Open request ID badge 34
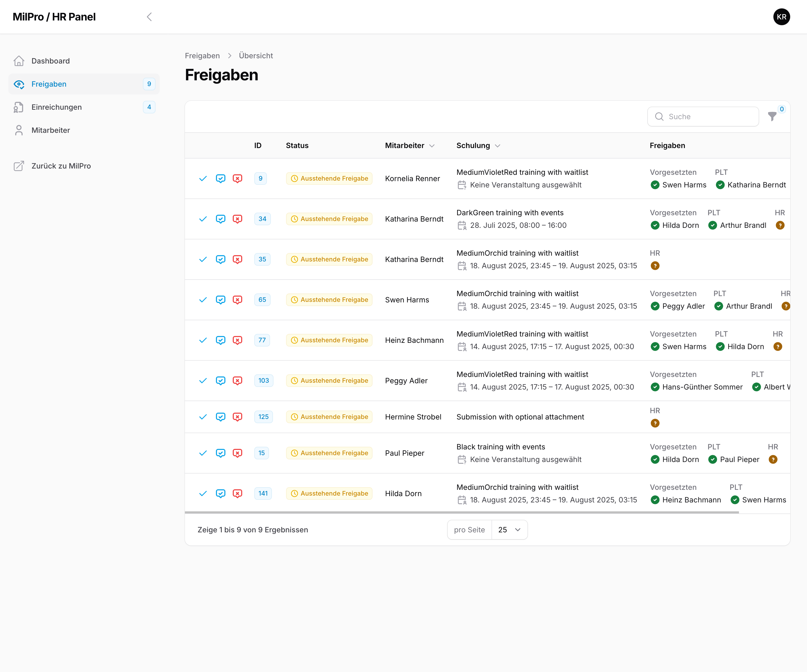Screen dimensions: 807x672 pos(262,219)
